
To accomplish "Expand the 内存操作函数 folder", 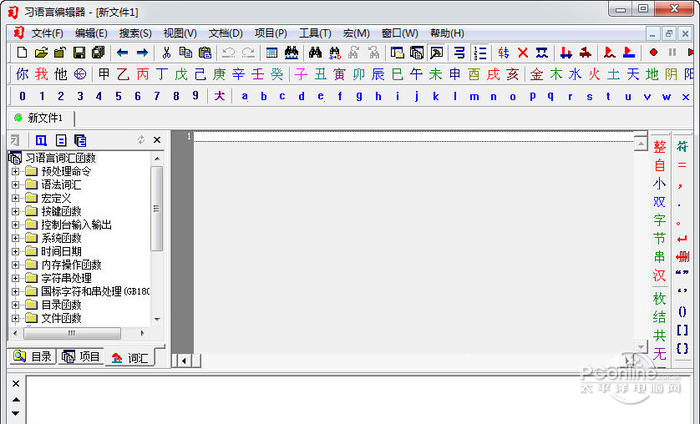I will (x=15, y=265).
